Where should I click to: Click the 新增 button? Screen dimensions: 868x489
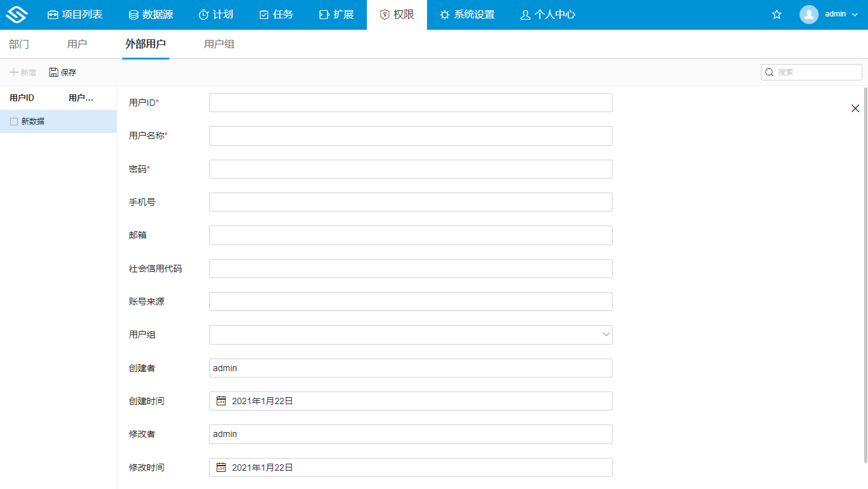click(x=23, y=73)
